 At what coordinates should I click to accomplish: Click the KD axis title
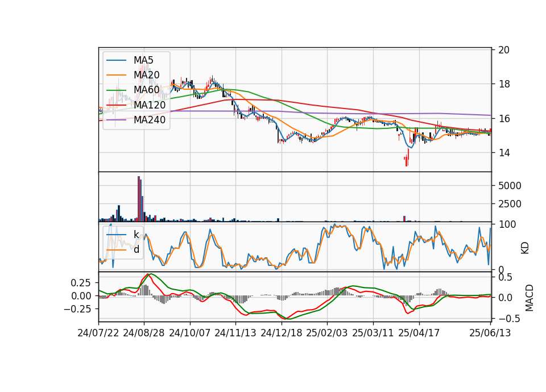click(x=525, y=248)
